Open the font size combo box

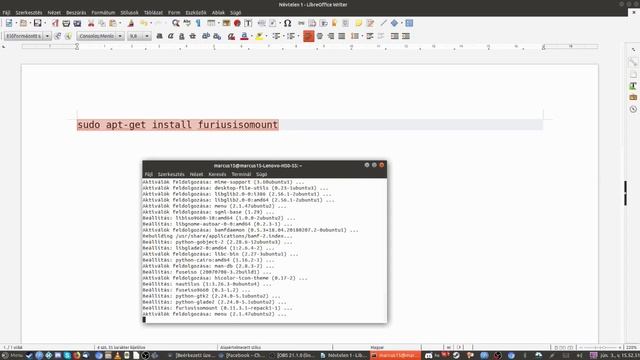click(139, 36)
